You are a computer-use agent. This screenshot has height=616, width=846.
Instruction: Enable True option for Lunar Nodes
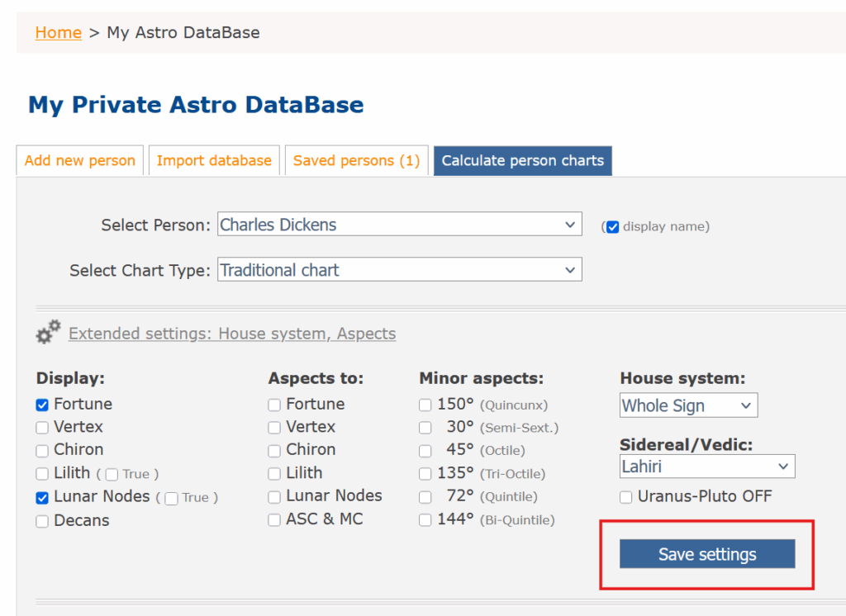[x=171, y=498]
